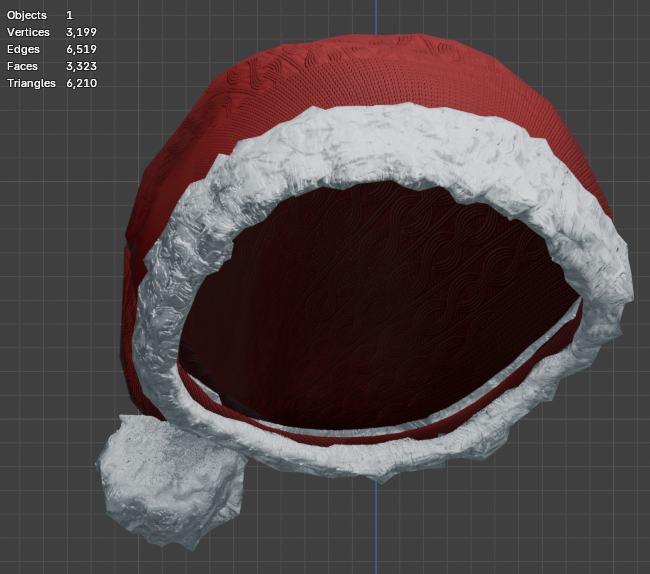Image resolution: width=650 pixels, height=574 pixels.
Task: Select the Objects count label
Action: point(27,15)
